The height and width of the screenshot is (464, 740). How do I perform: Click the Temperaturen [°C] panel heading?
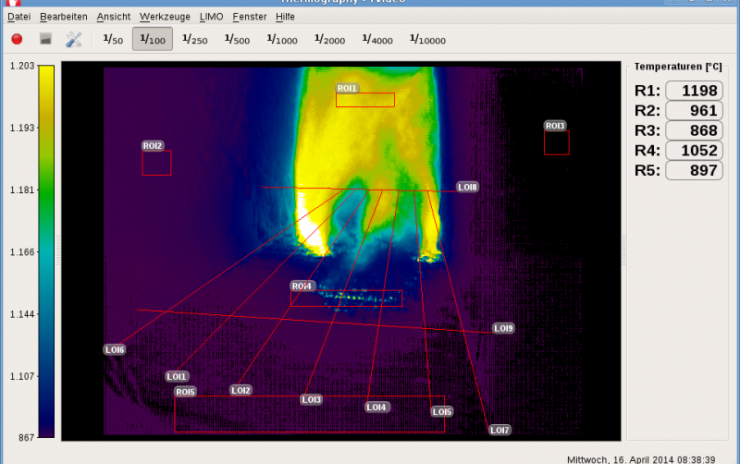point(678,67)
